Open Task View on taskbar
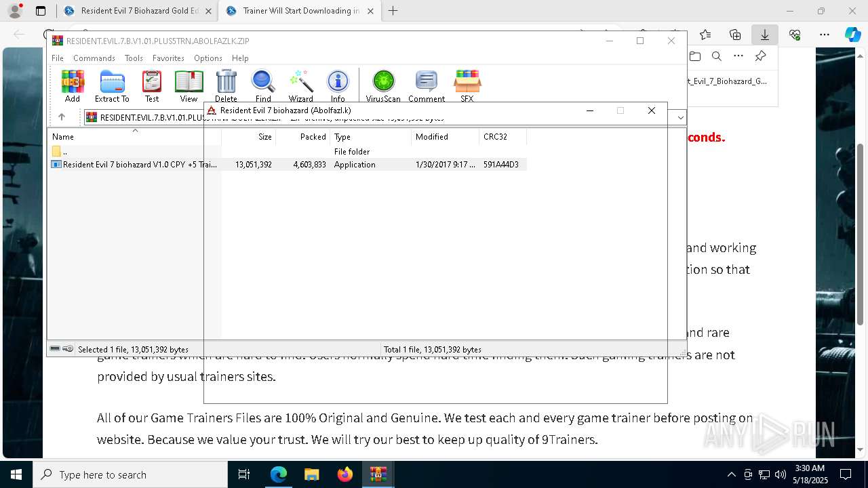 244,474
